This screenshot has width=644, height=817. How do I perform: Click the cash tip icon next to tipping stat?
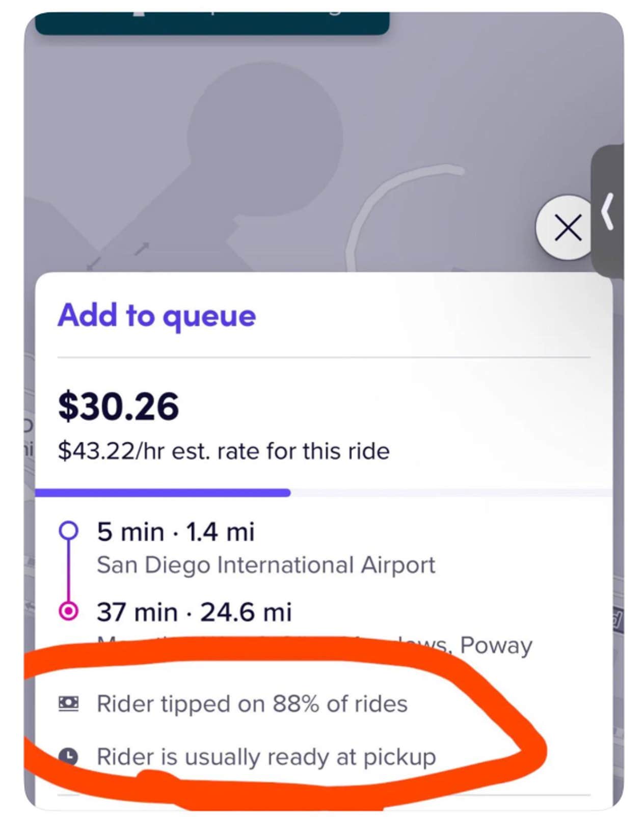click(x=69, y=703)
